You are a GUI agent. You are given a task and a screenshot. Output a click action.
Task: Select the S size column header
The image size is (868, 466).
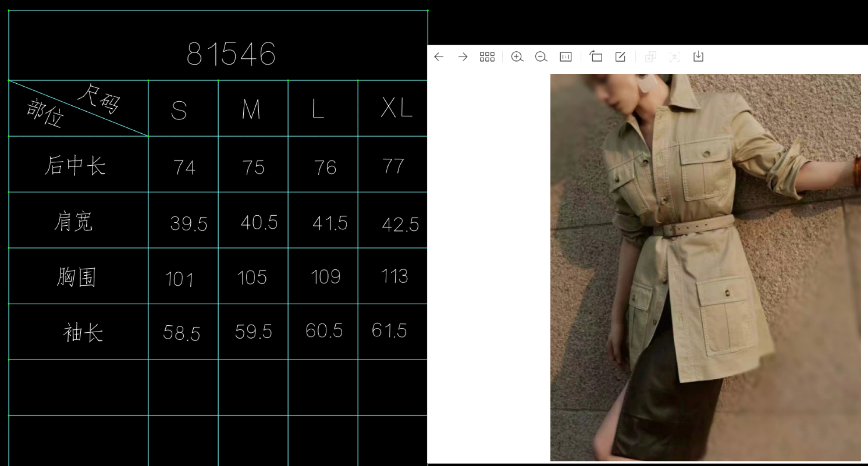click(179, 110)
